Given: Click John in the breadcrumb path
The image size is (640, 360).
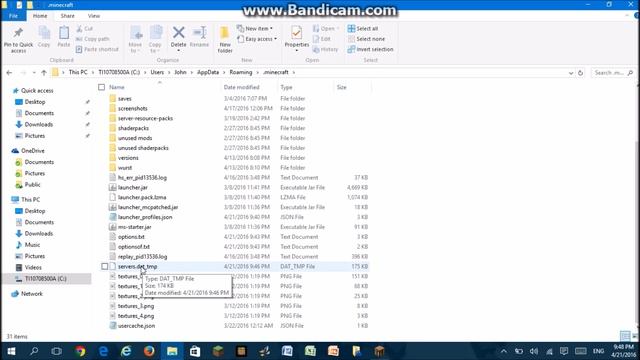Looking at the screenshot, I should (180, 72).
